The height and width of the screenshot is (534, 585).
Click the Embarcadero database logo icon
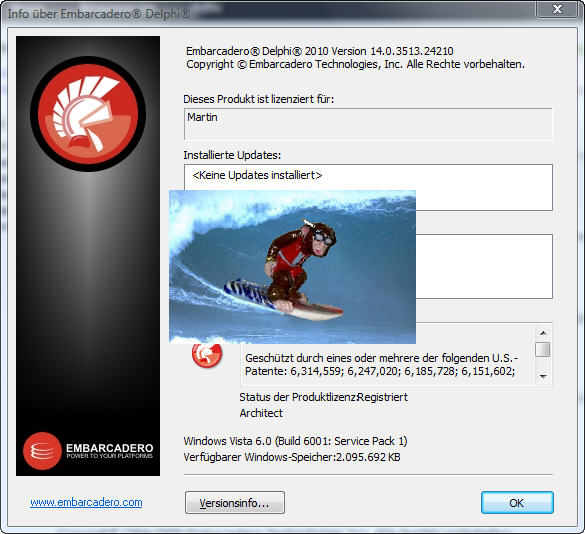(42, 451)
